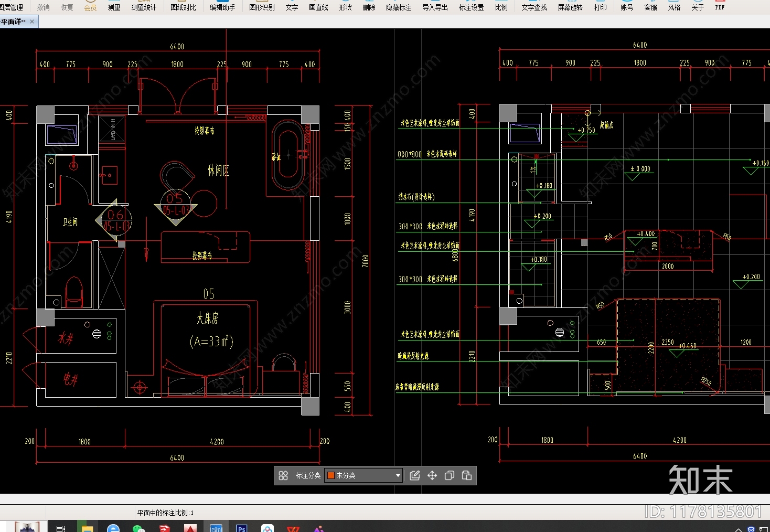This screenshot has width=770, height=532.
Task: Click 屏幕旋转 screen rotate
Action: point(570,7)
